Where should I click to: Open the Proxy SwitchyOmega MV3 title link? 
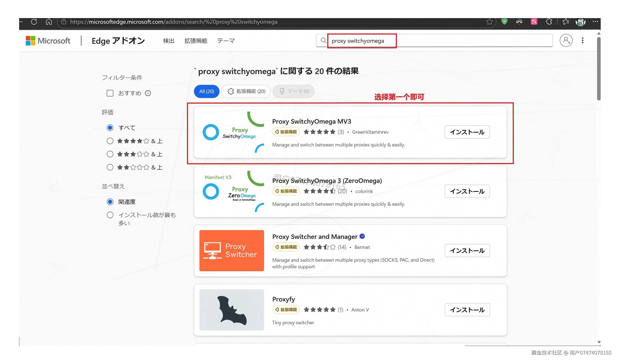click(312, 121)
